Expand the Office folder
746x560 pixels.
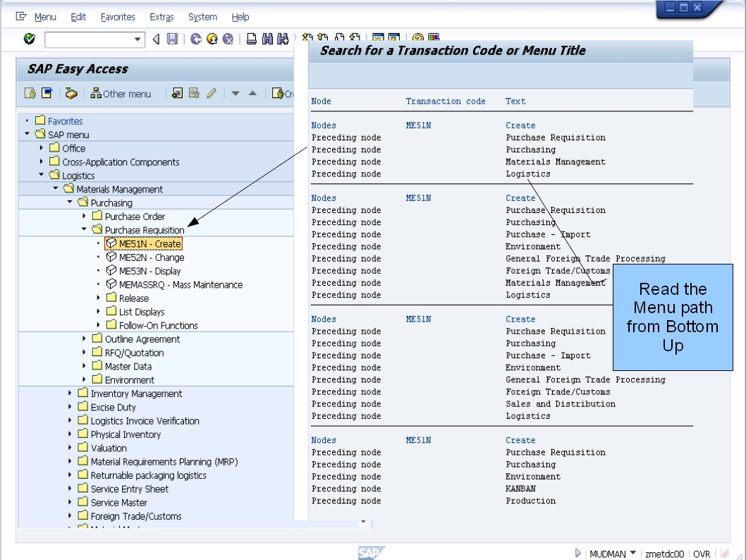[x=42, y=148]
